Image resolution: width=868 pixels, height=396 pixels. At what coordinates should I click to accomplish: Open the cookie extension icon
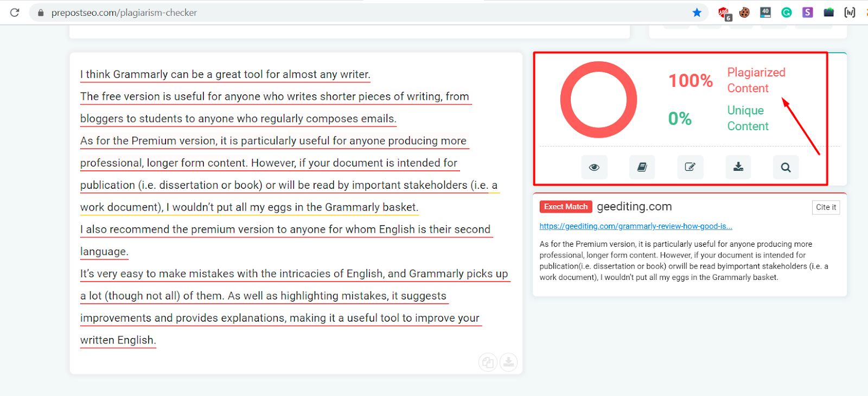coord(744,12)
